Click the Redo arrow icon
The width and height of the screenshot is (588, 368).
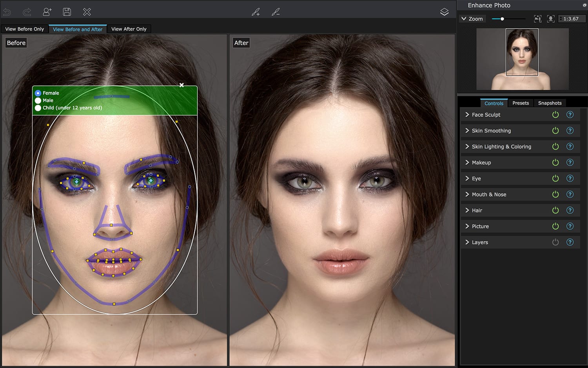(x=26, y=12)
